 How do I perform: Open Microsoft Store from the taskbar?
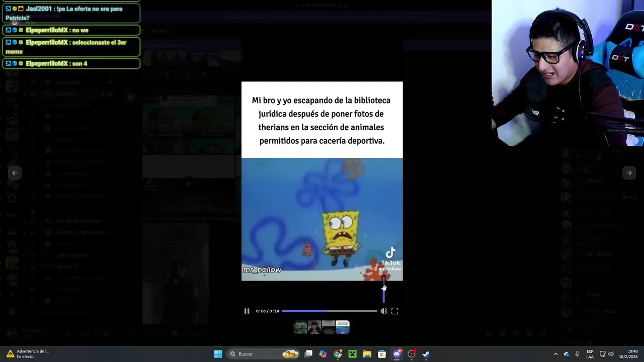click(x=382, y=354)
